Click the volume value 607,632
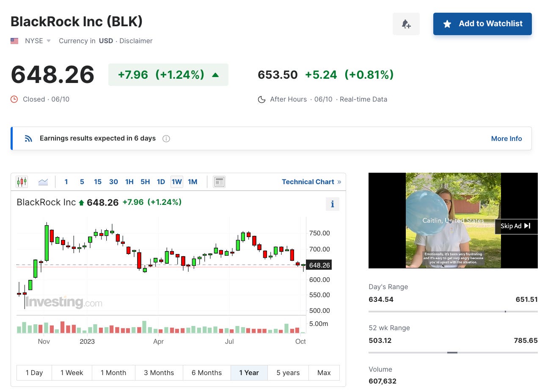Image resolution: width=545 pixels, height=392 pixels. 383,381
